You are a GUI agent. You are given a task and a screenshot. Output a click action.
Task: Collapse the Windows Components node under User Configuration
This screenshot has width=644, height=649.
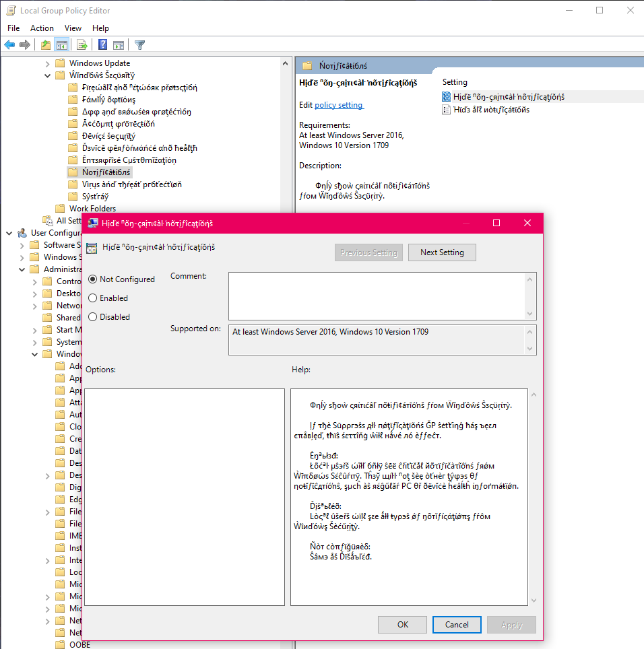point(35,354)
